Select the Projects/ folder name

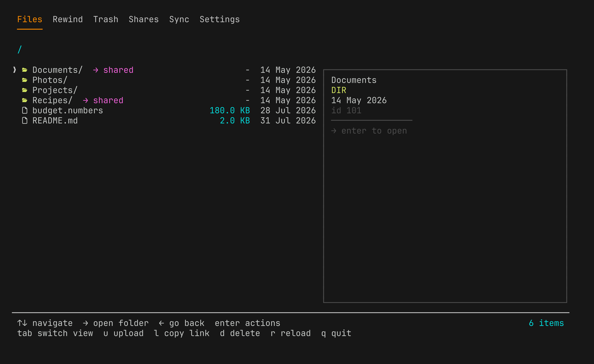(55, 90)
